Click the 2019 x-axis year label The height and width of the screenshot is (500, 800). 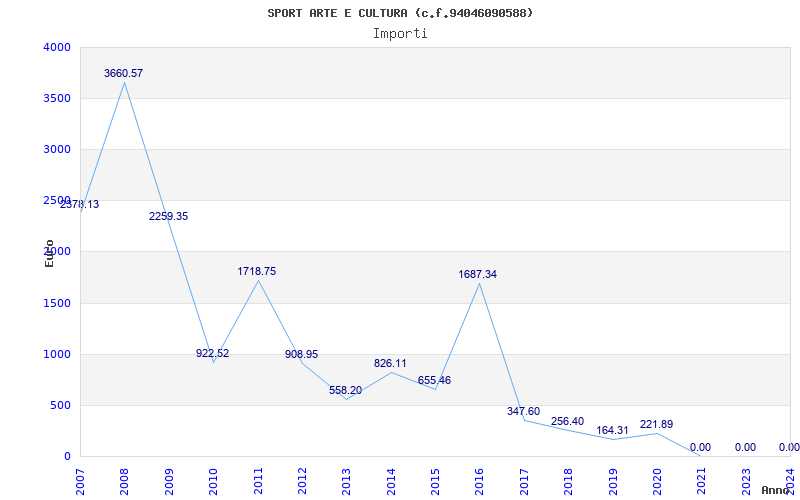pyautogui.click(x=613, y=481)
